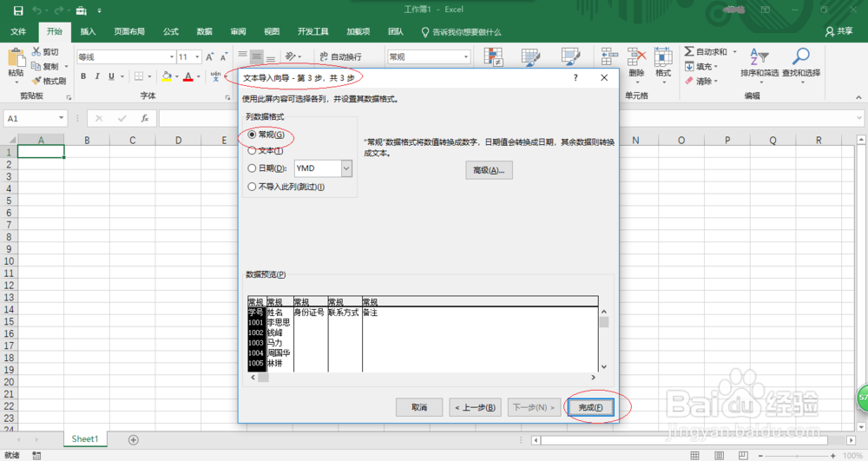The width and height of the screenshot is (868, 461).
Task: Open the font size dropdown 11
Action: [197, 57]
